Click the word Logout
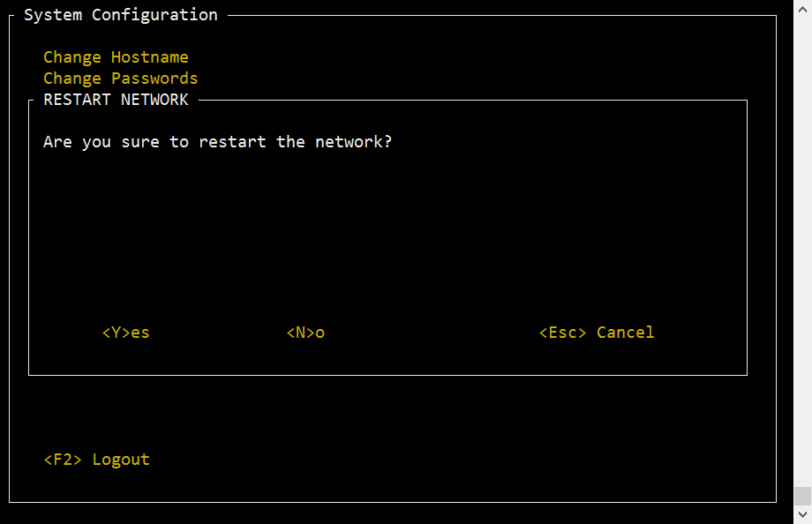This screenshot has height=524, width=812. tap(121, 460)
